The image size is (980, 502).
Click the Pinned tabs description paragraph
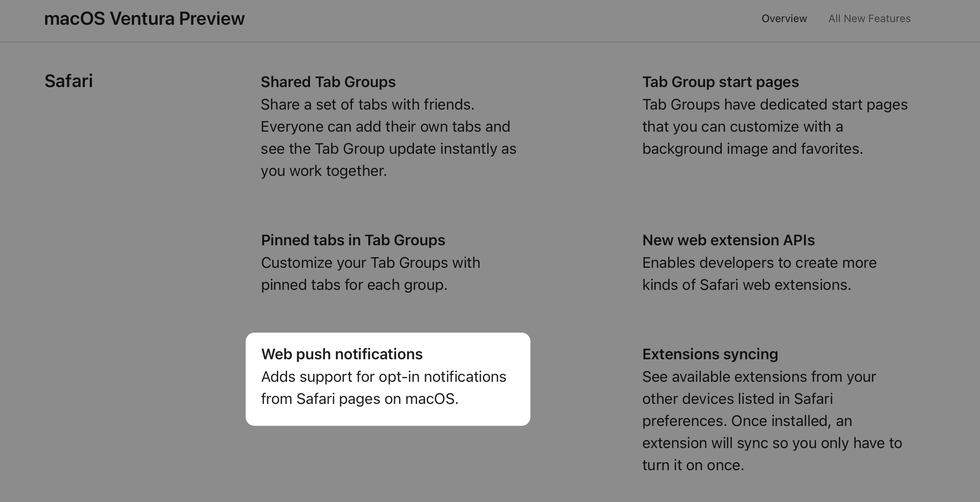tap(371, 274)
